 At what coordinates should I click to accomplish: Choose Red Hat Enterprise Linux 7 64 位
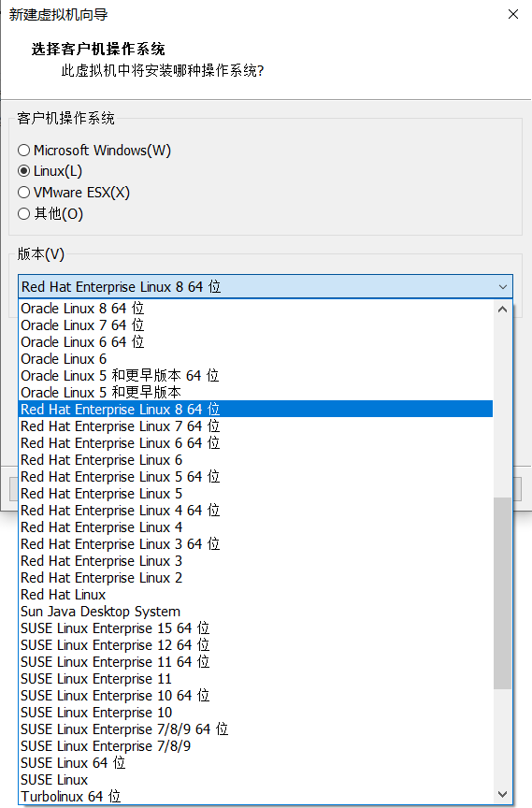tap(255, 426)
